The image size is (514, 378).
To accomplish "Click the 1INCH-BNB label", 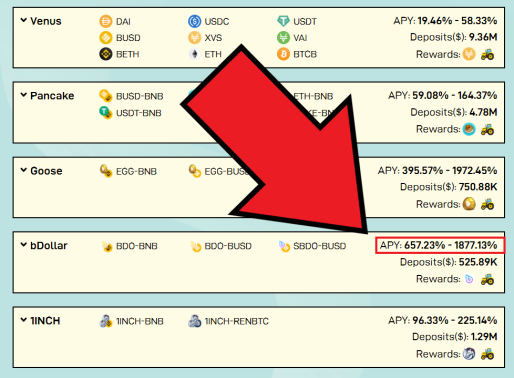I will click(x=139, y=321).
